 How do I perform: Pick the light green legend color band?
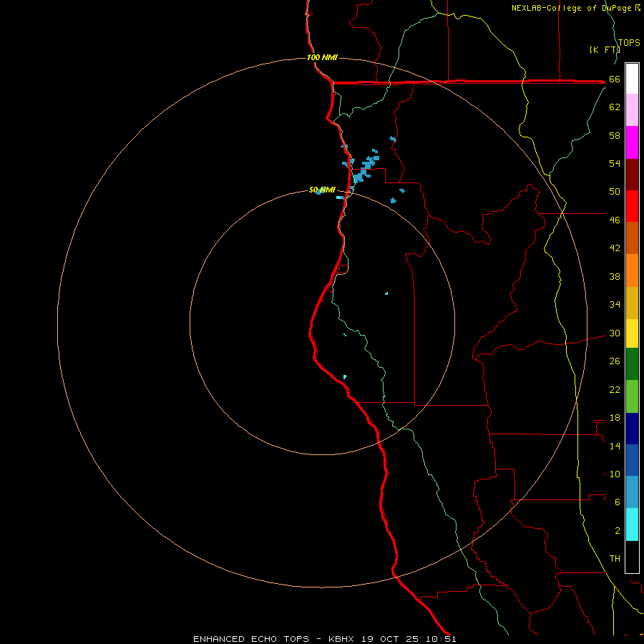(x=632, y=396)
